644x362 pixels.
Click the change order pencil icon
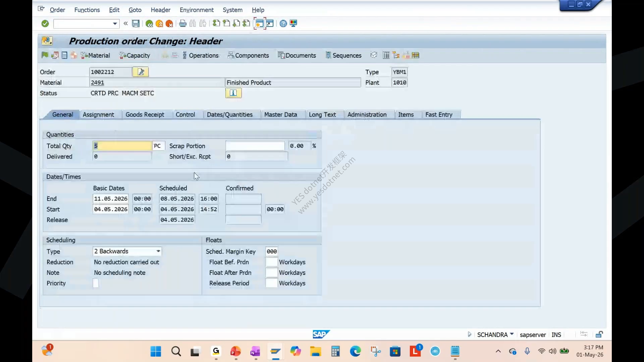click(141, 72)
